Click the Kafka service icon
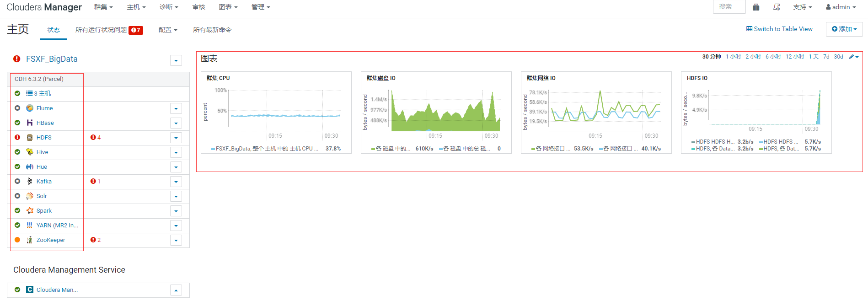 [30, 181]
